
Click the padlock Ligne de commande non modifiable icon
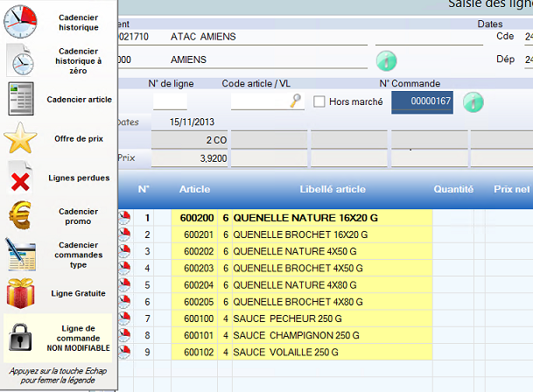tap(21, 336)
